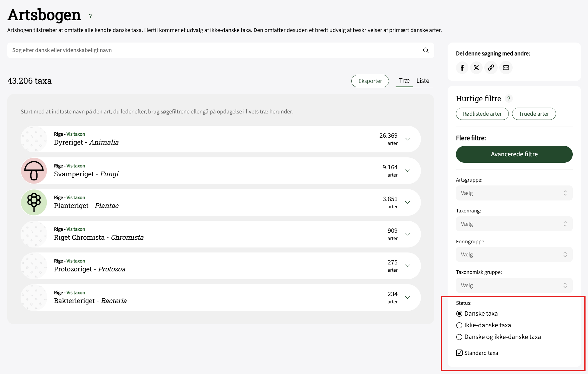Choose Danske og ikke-danske taxa

(x=459, y=337)
